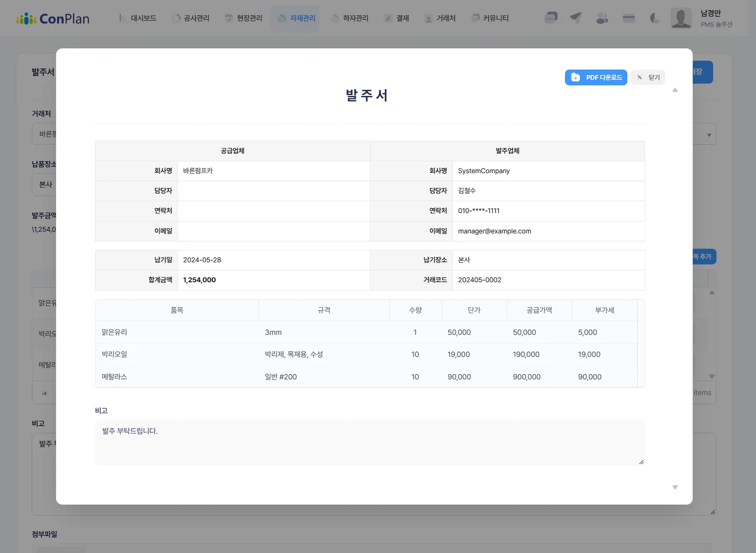
Task: Click the 결재 menu icon
Action: (388, 18)
